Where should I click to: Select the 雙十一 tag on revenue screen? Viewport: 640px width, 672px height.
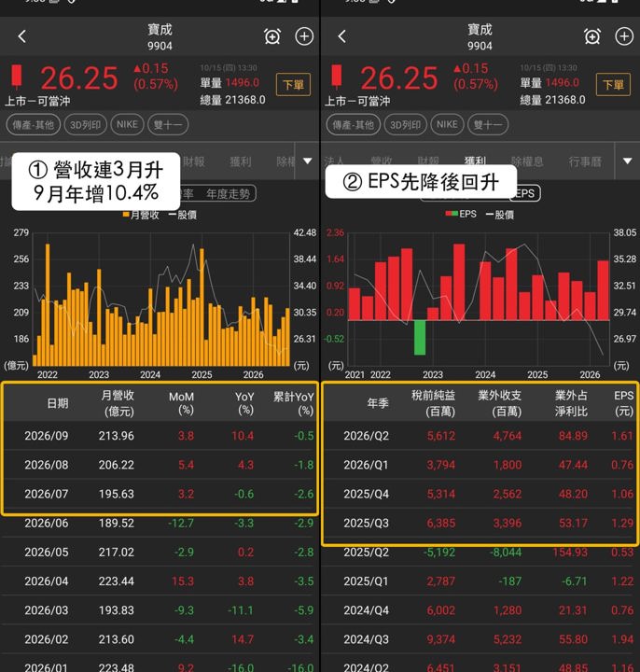coord(168,125)
